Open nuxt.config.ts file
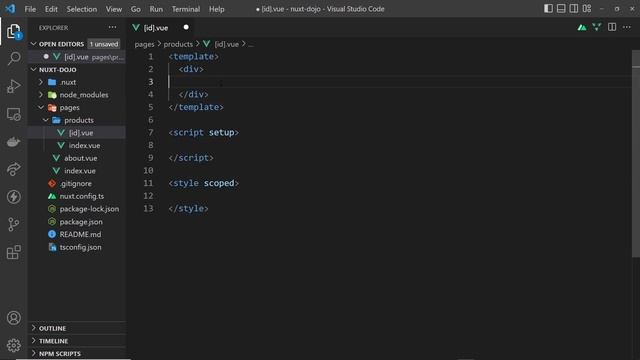This screenshot has height=360, width=640. tap(77, 196)
